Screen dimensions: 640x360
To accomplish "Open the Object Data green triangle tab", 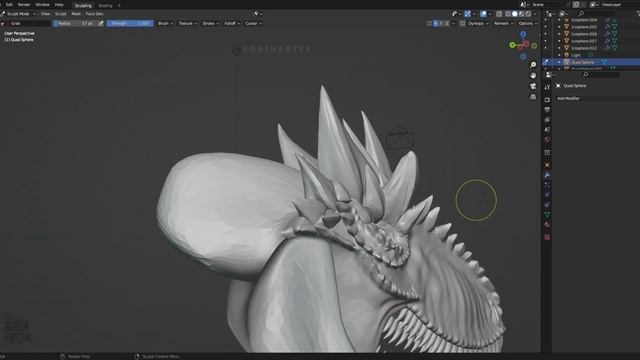I will click(547, 214).
